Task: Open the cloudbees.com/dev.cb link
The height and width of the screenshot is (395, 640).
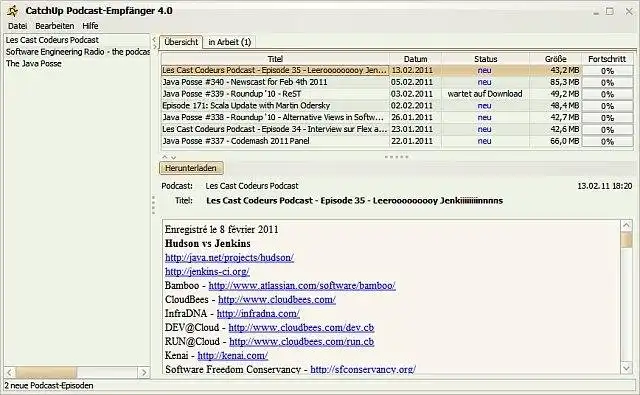Action: click(301, 328)
